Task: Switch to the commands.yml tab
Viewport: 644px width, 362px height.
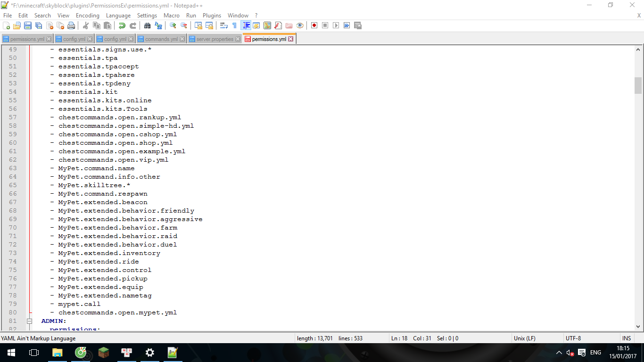Action: click(x=161, y=39)
